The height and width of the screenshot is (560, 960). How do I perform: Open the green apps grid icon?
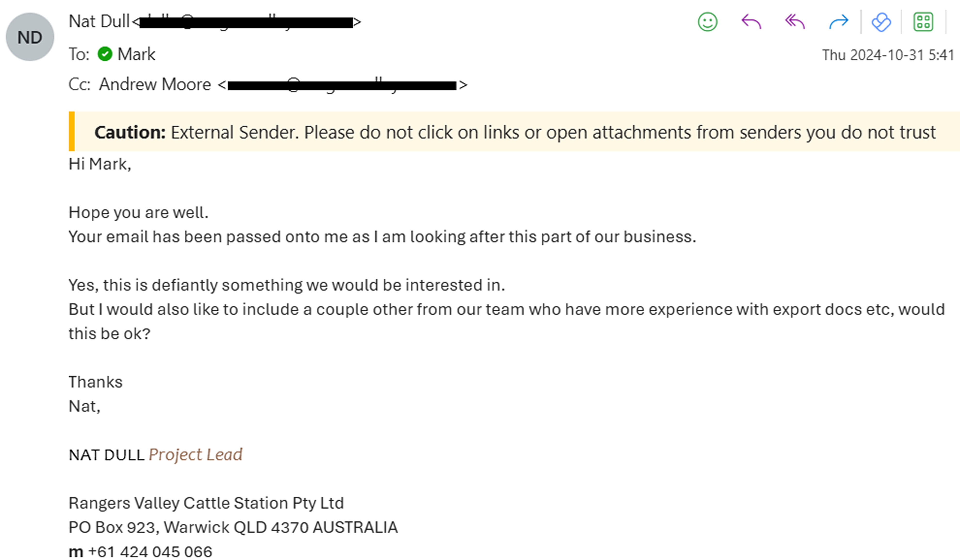tap(923, 22)
